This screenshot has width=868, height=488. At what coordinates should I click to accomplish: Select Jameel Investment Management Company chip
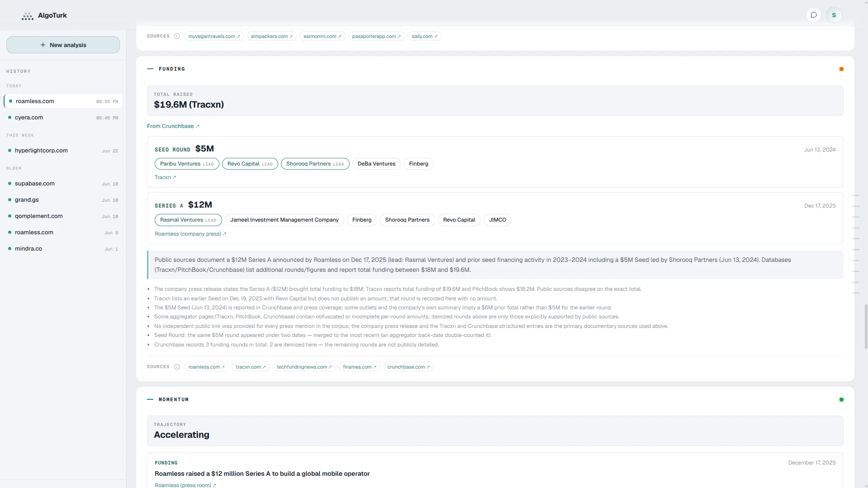point(284,220)
